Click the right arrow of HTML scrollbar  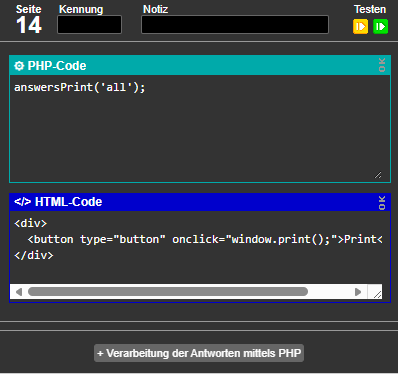(x=358, y=292)
